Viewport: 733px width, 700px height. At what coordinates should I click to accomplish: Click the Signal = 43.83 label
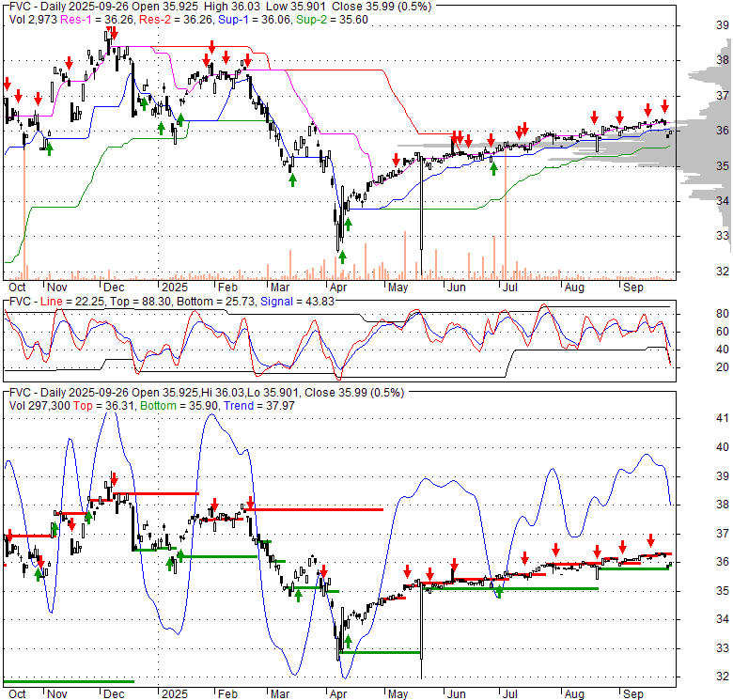(x=297, y=302)
